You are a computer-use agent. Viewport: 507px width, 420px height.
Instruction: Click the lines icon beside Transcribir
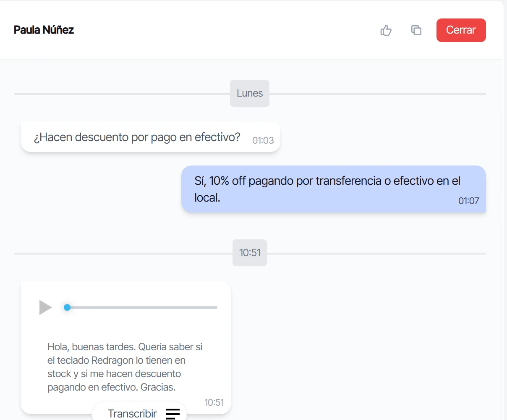coord(173,414)
